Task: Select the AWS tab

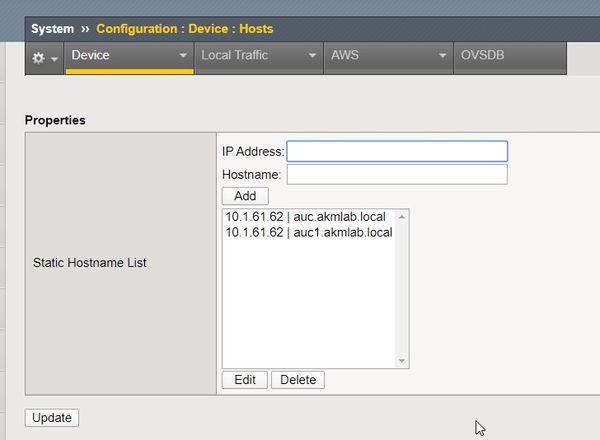Action: point(344,56)
